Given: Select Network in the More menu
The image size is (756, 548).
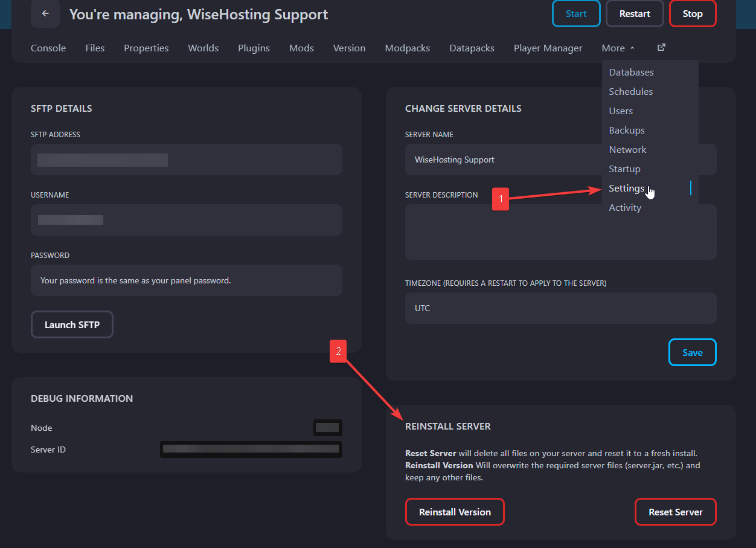Looking at the screenshot, I should pos(627,149).
